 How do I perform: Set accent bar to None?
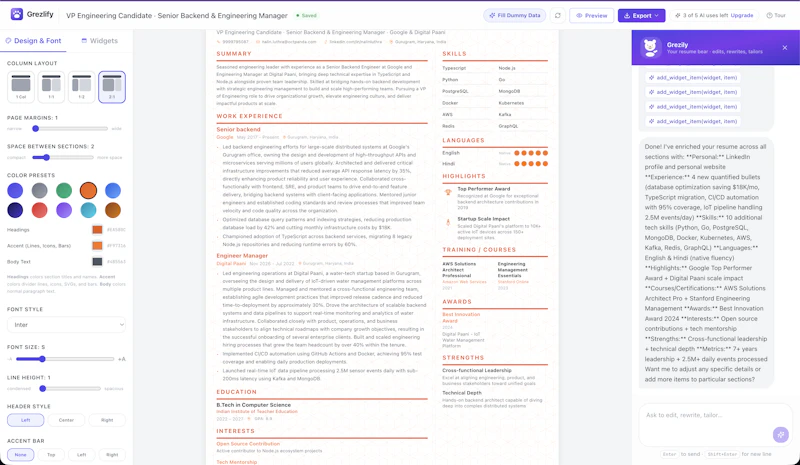[20, 455]
